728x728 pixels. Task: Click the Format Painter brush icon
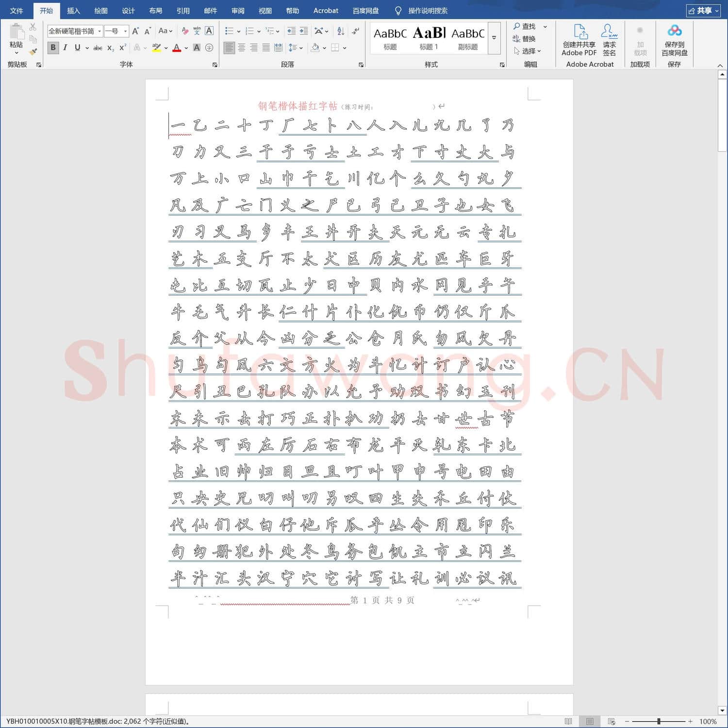[33, 51]
